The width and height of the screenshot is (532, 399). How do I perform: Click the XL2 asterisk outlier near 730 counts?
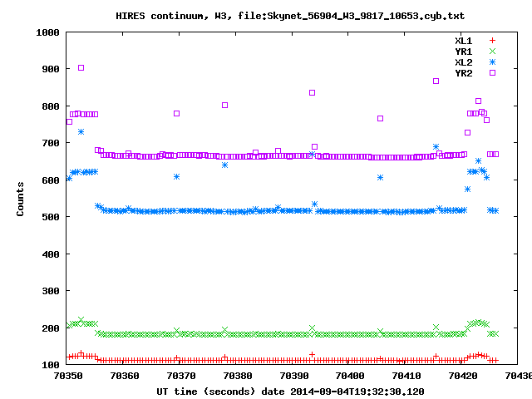(81, 131)
